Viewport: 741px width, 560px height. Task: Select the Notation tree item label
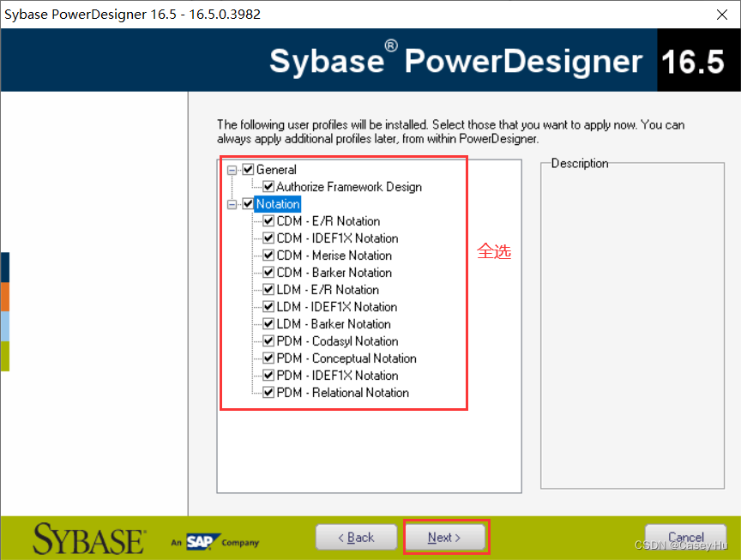click(278, 204)
